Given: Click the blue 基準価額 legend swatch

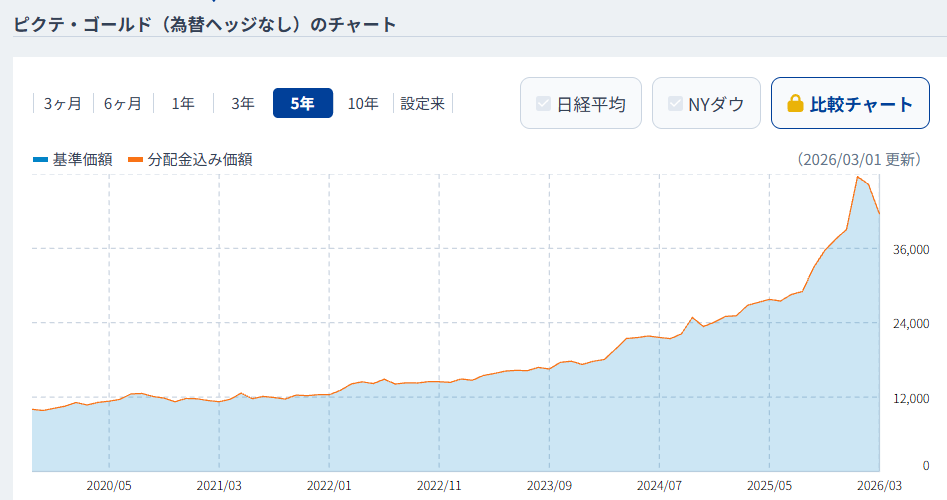Looking at the screenshot, I should click(40, 160).
